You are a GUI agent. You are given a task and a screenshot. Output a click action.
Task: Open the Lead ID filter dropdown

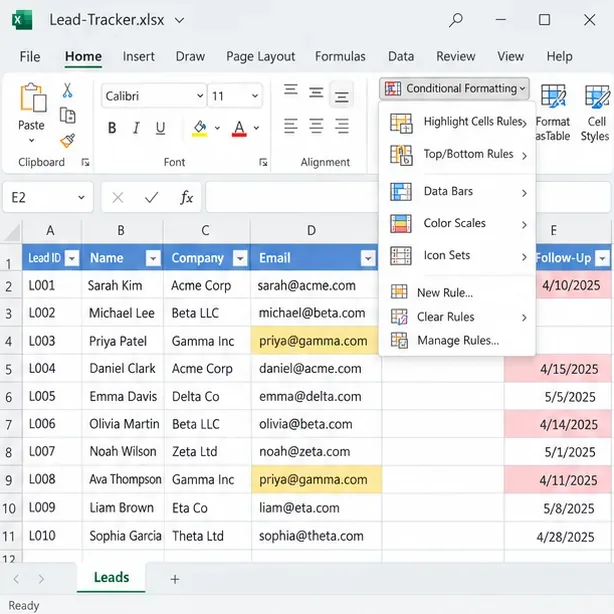pos(72,258)
